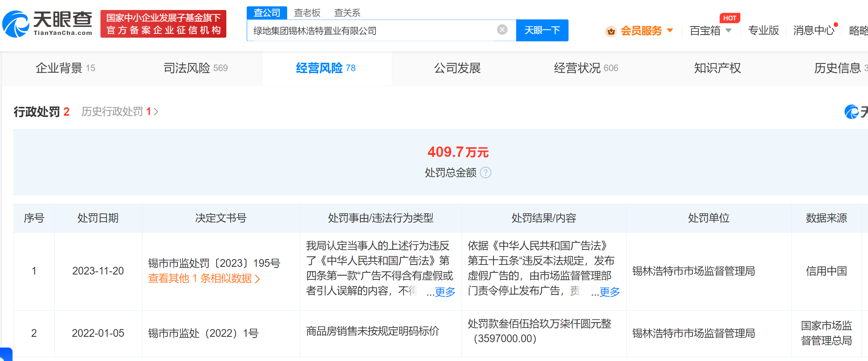Viewport: 868px width, 361px height.
Task: Click the question mark help icon beside 处罚总金额
Action: [x=486, y=173]
